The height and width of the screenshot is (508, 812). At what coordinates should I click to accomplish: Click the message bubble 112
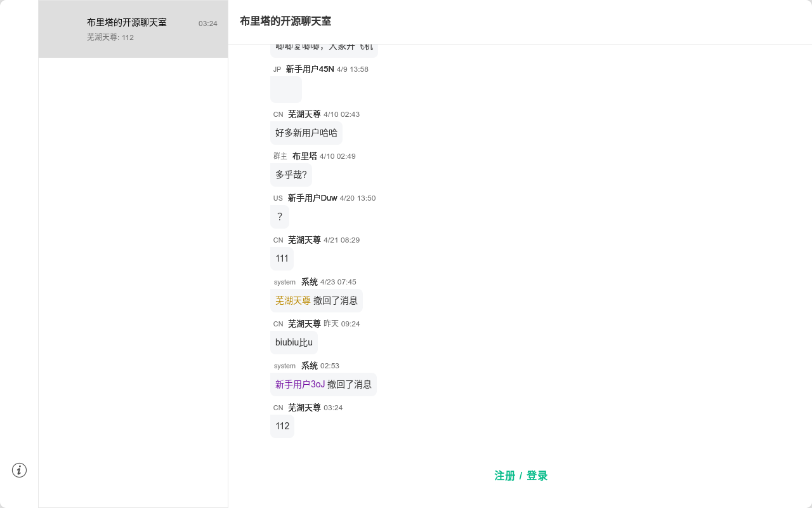[282, 426]
